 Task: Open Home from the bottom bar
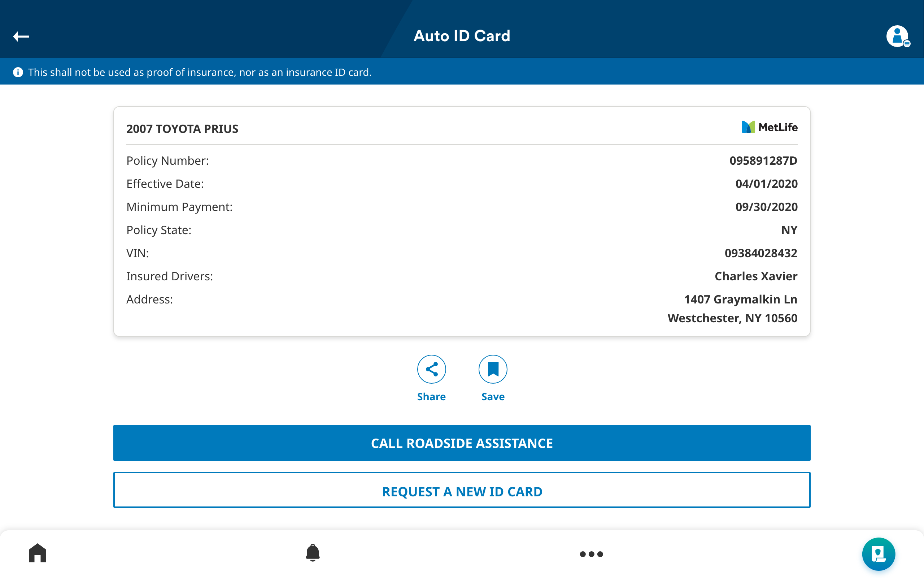(x=38, y=553)
